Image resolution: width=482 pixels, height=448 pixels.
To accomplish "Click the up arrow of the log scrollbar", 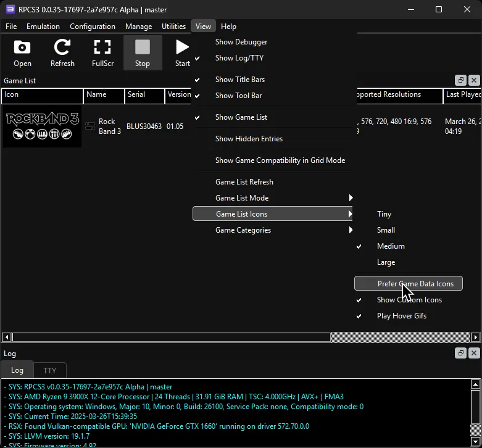I will pyautogui.click(x=475, y=384).
